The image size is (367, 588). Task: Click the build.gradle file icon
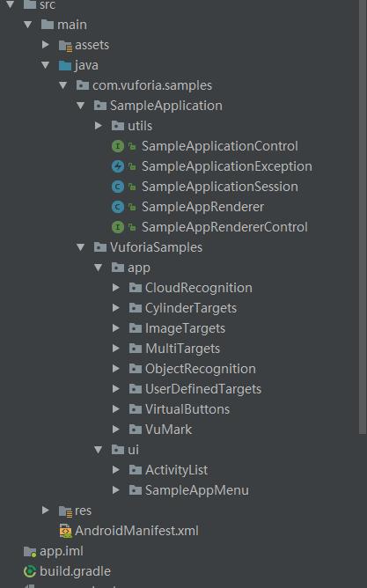30,571
